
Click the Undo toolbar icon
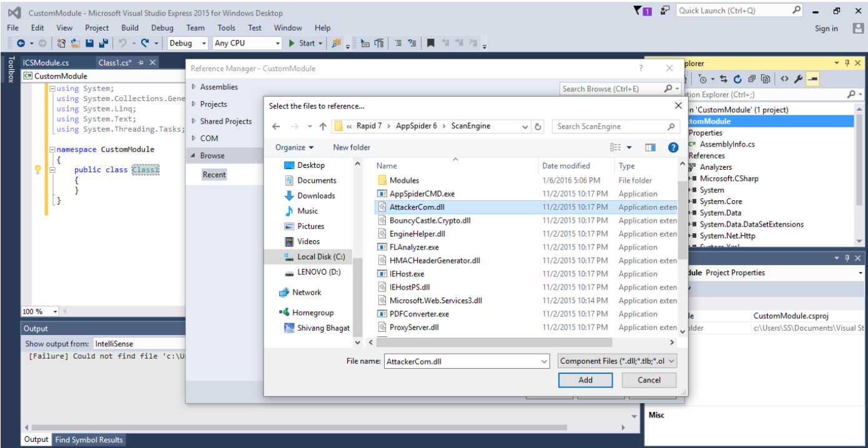122,43
